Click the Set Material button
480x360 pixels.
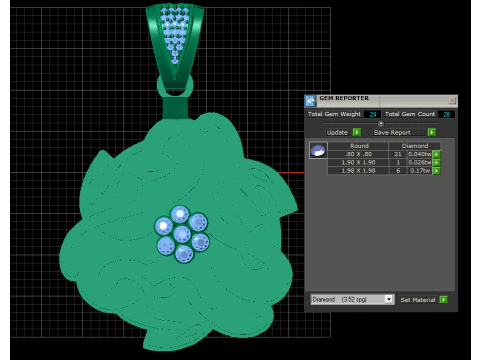pos(418,300)
